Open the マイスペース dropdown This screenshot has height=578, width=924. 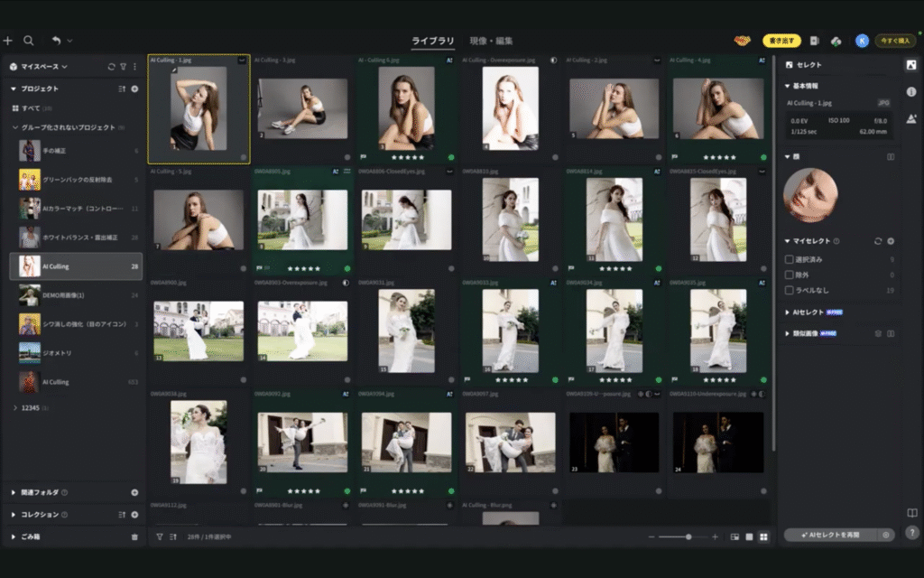43,67
